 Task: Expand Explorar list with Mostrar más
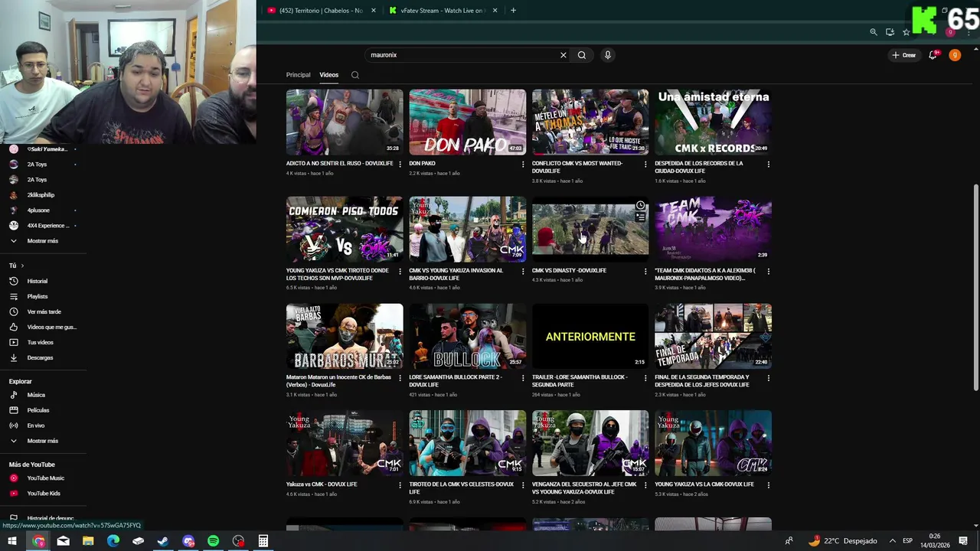pos(43,441)
